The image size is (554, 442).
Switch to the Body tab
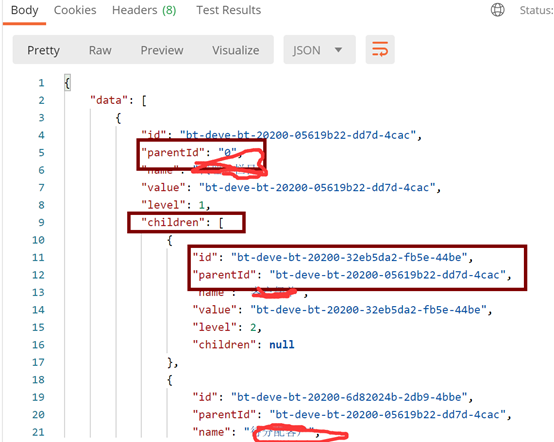pyautogui.click(x=24, y=10)
